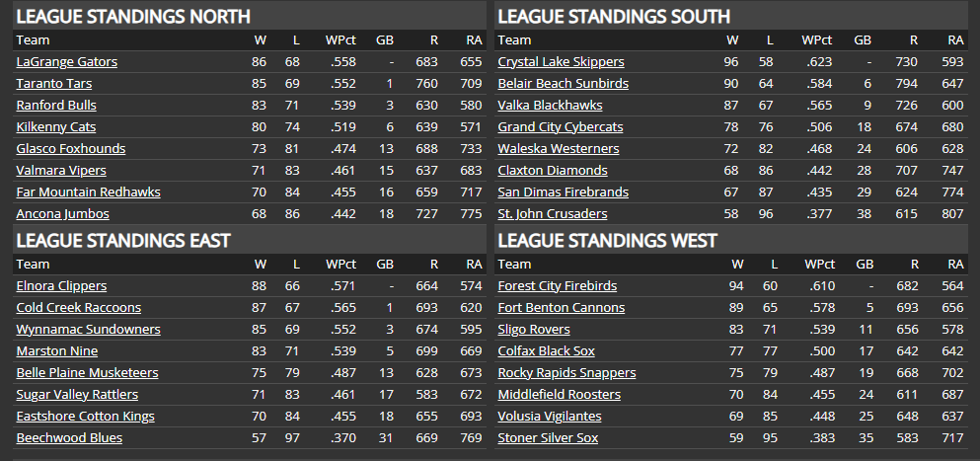Open Kilkenny Cats team page
980x461 pixels.
point(55,127)
